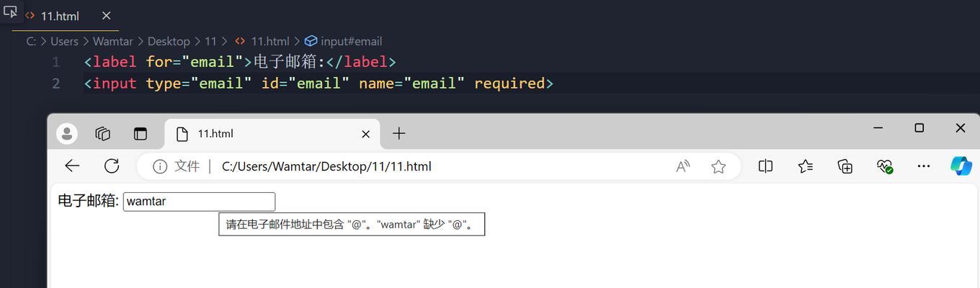This screenshot has width=980, height=288.
Task: Toggle vertical tabs panel icon
Action: tap(140, 133)
